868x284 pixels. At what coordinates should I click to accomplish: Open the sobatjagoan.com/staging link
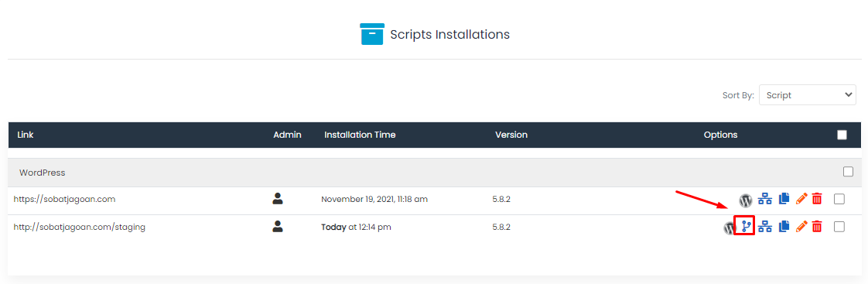(80, 227)
